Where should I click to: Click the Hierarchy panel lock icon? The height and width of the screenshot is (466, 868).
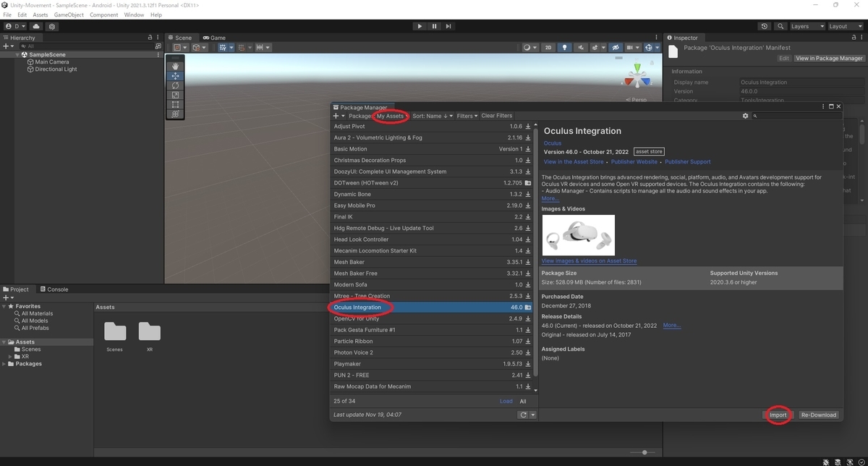[x=150, y=38]
